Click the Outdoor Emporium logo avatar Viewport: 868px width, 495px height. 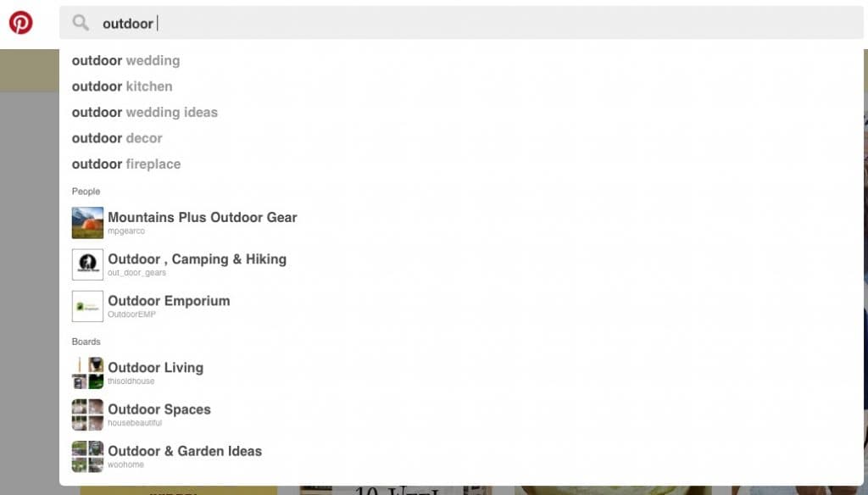pos(88,306)
